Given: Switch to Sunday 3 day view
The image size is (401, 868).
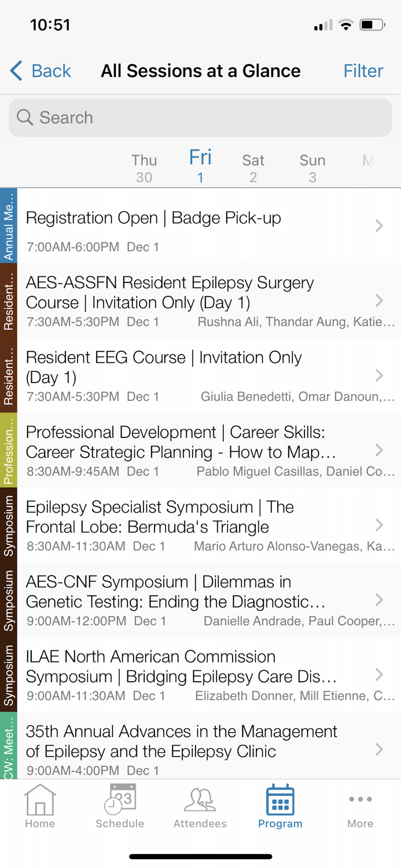Looking at the screenshot, I should (x=312, y=167).
